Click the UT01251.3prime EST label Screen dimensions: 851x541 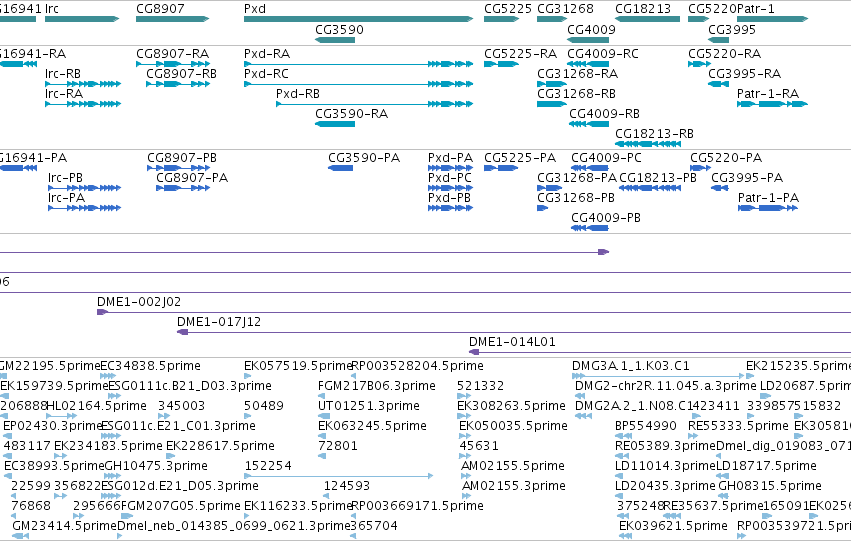tap(369, 406)
